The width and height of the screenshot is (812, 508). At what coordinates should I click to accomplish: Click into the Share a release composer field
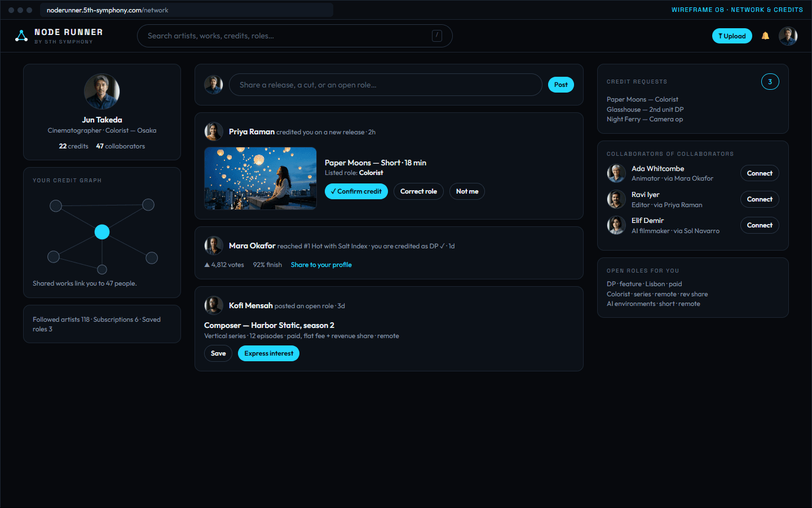(385, 85)
